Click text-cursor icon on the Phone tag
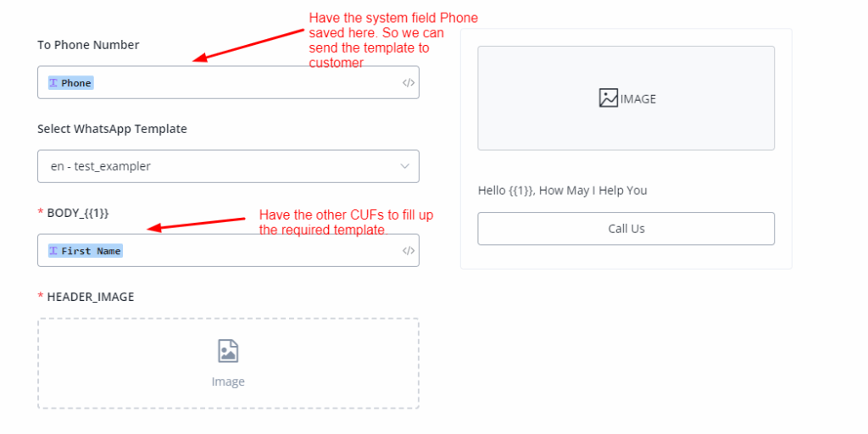Screen dimensions: 868x434 [x=53, y=83]
